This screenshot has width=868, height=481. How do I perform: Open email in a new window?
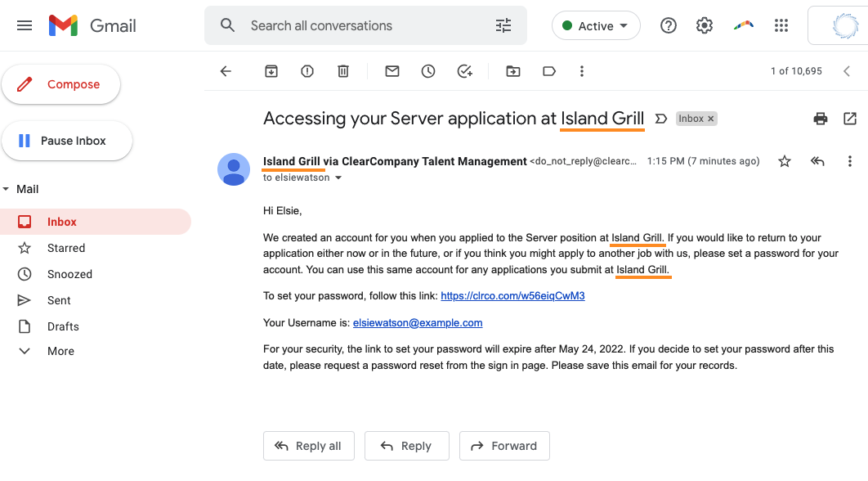coord(850,119)
